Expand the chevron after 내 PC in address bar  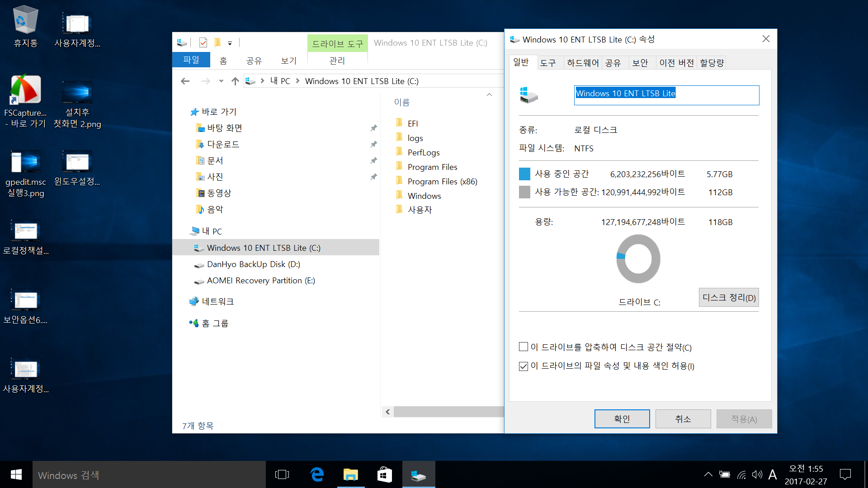(x=297, y=81)
